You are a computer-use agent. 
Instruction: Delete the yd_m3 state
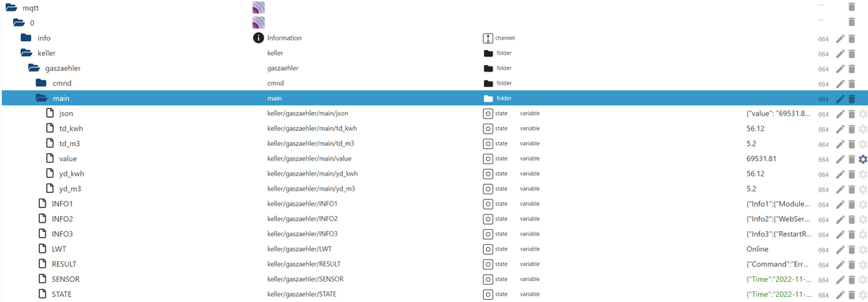(x=851, y=189)
